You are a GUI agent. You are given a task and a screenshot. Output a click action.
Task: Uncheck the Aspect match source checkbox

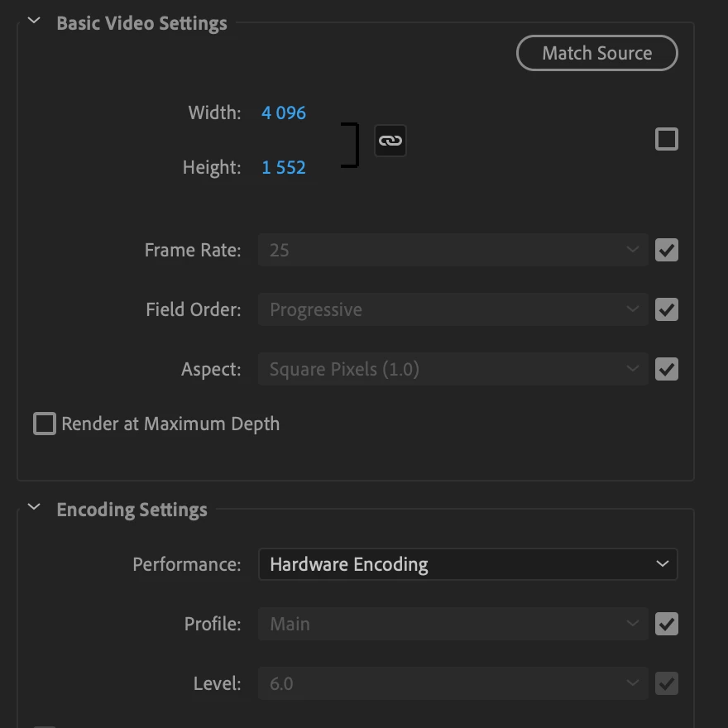tap(666, 369)
